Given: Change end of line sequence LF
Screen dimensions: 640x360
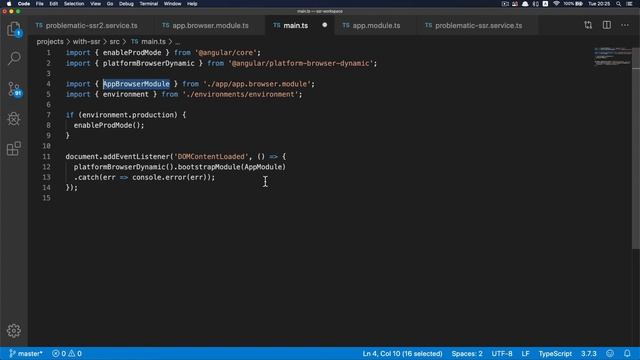Looking at the screenshot, I should coord(525,353).
